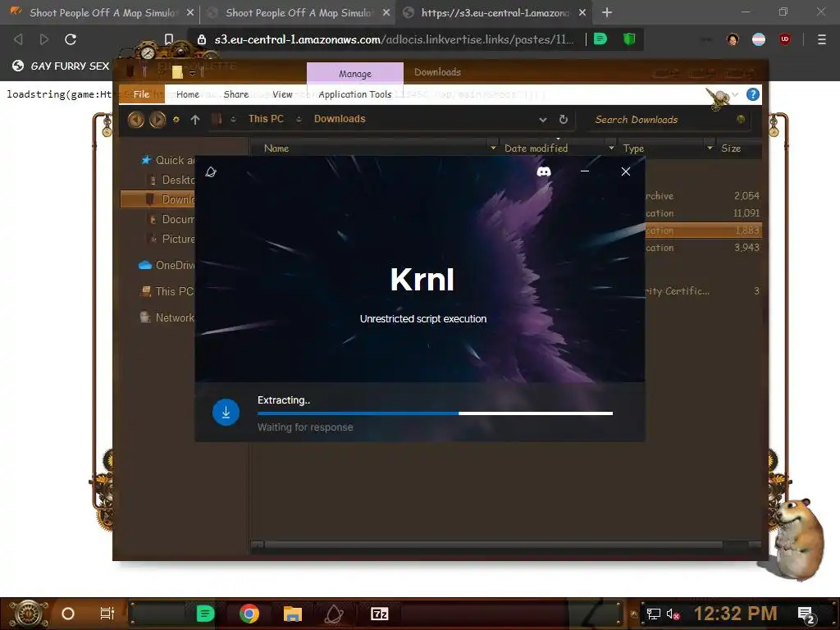840x630 pixels.
Task: Click the browser address bar URL
Action: (394, 39)
